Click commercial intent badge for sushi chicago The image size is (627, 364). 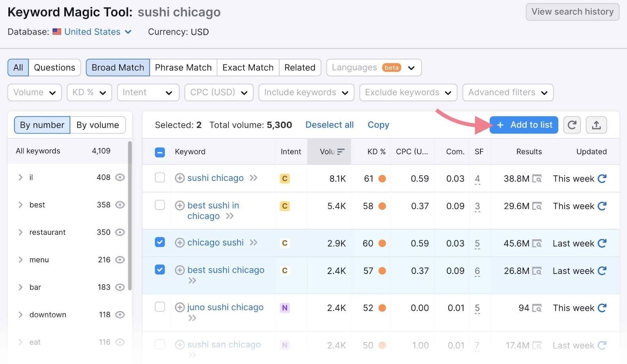tap(285, 179)
